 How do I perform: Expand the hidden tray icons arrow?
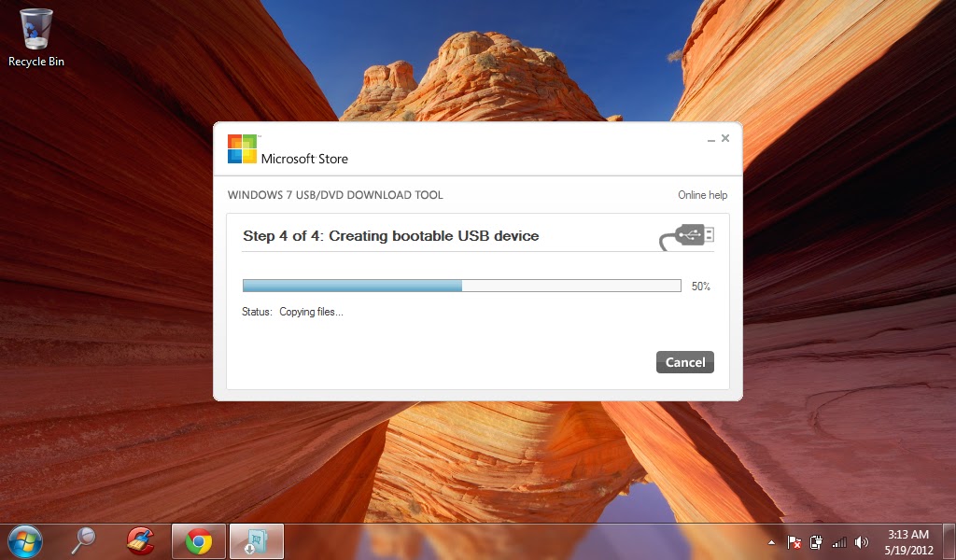point(771,542)
